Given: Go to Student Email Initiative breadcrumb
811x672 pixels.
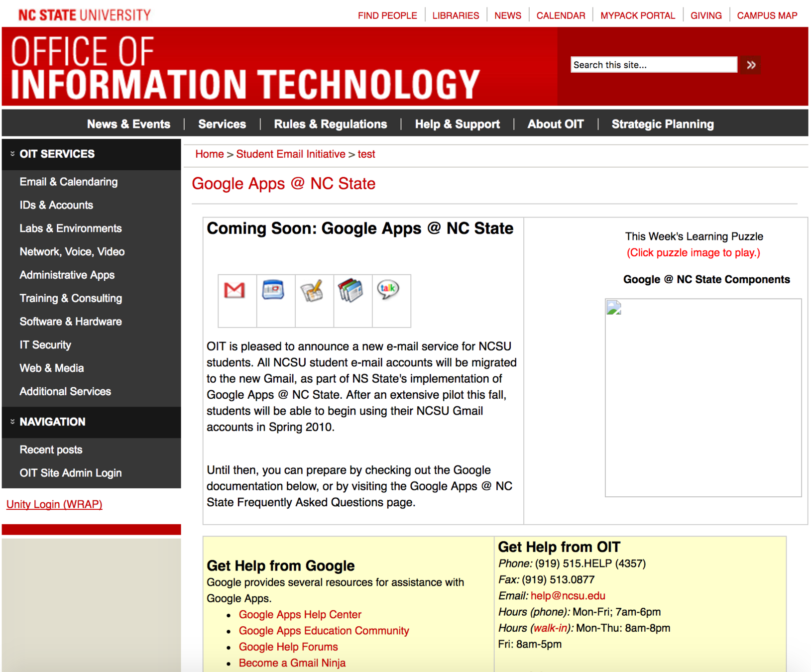Looking at the screenshot, I should [x=291, y=154].
